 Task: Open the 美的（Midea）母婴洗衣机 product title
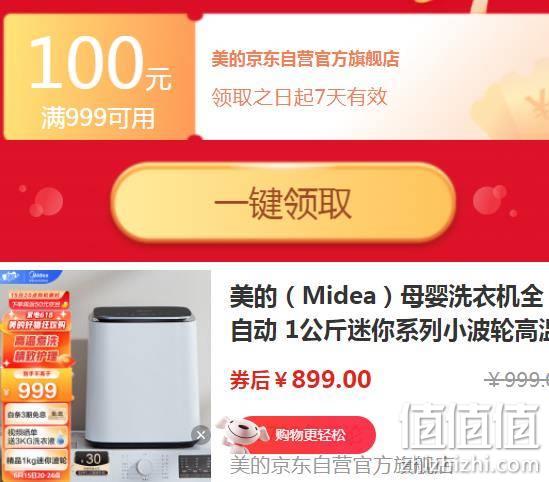[389, 314]
